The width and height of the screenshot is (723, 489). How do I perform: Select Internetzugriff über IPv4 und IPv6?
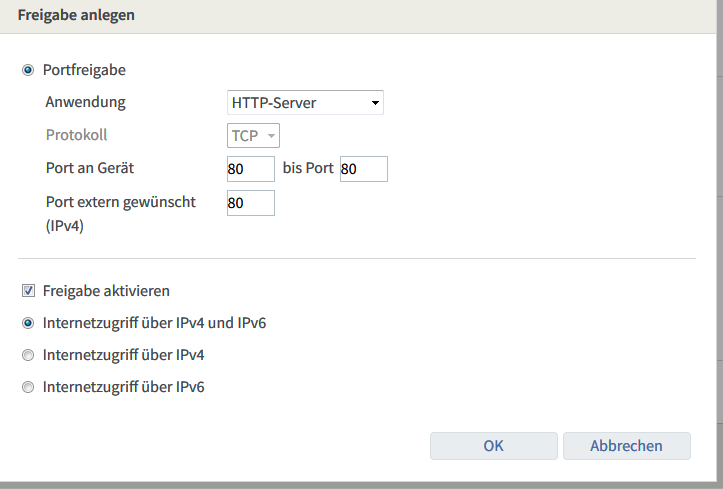[28, 323]
